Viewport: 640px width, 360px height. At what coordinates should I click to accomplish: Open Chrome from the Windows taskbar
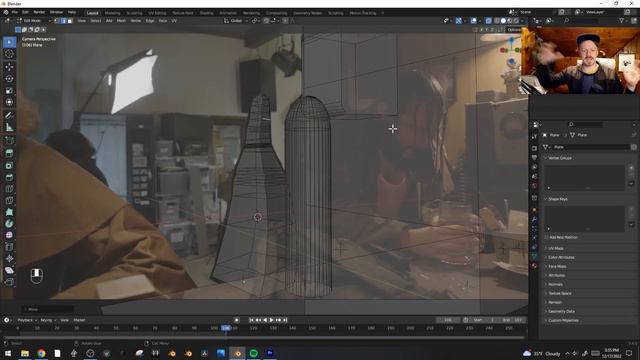pos(41,353)
